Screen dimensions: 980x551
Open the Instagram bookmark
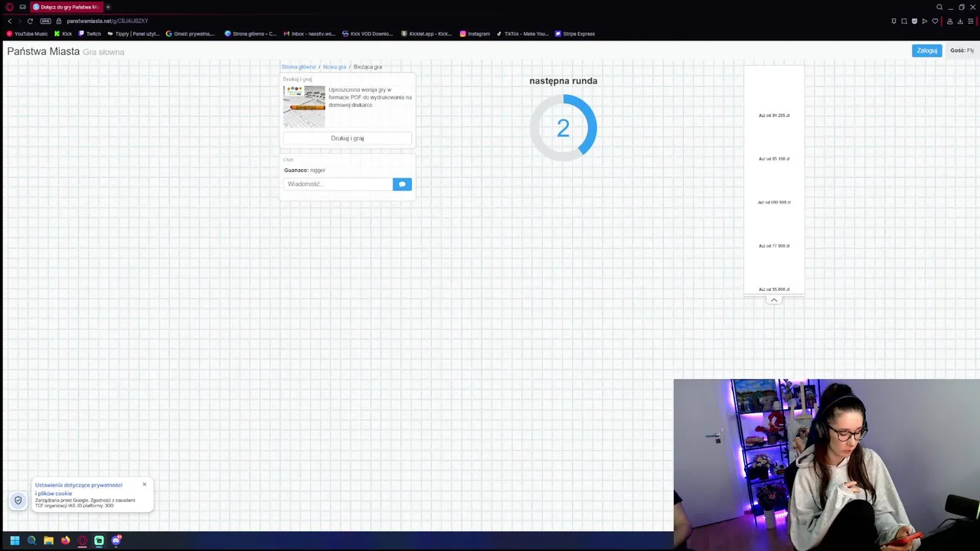pos(475,34)
